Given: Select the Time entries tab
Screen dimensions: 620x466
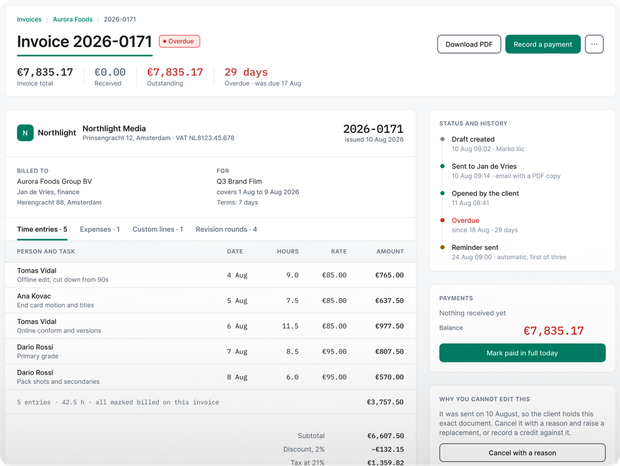Looking at the screenshot, I should (x=42, y=229).
